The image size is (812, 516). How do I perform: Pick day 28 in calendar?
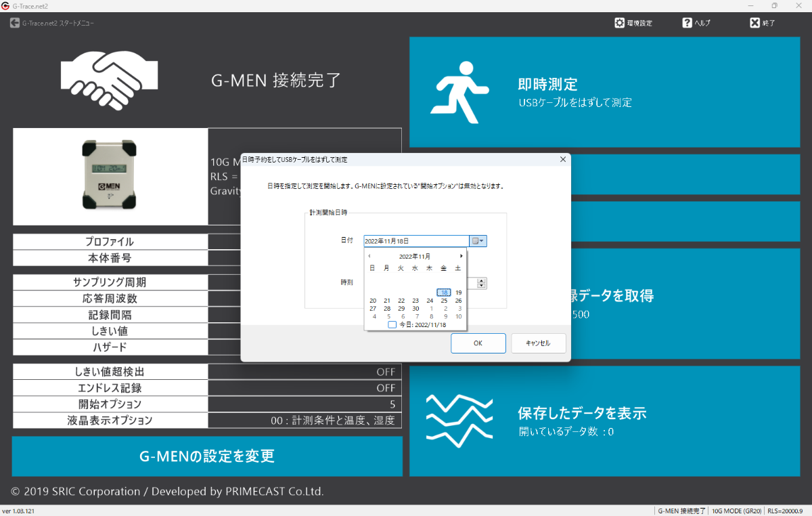click(387, 308)
